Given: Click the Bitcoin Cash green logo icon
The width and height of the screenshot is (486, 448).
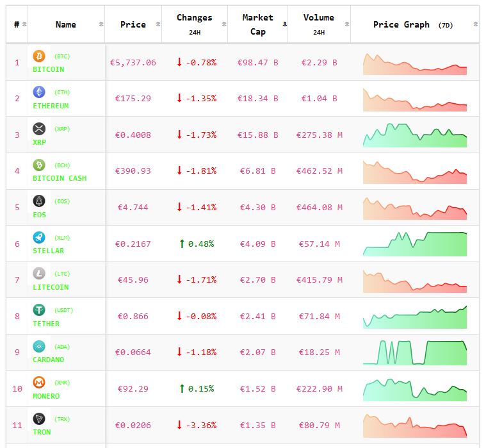Looking at the screenshot, I should pyautogui.click(x=39, y=165).
